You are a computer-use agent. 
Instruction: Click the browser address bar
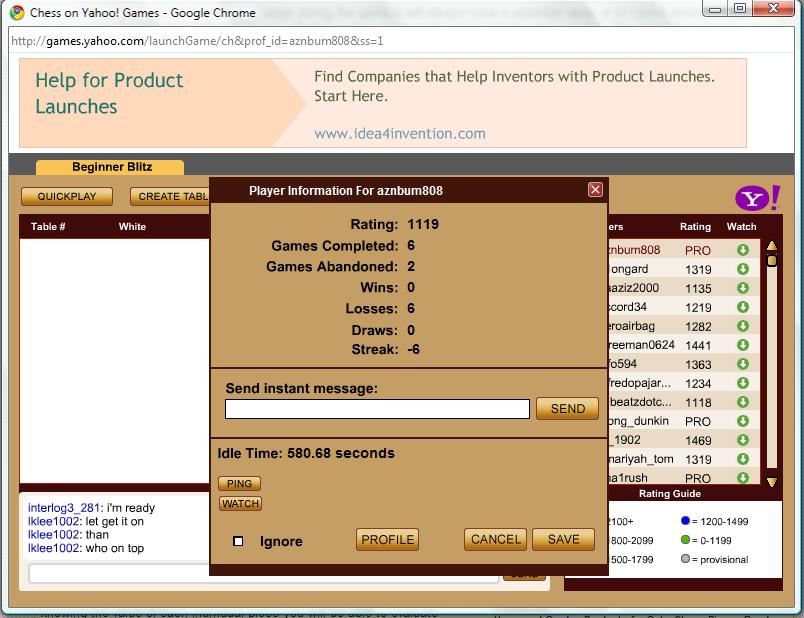[401, 41]
